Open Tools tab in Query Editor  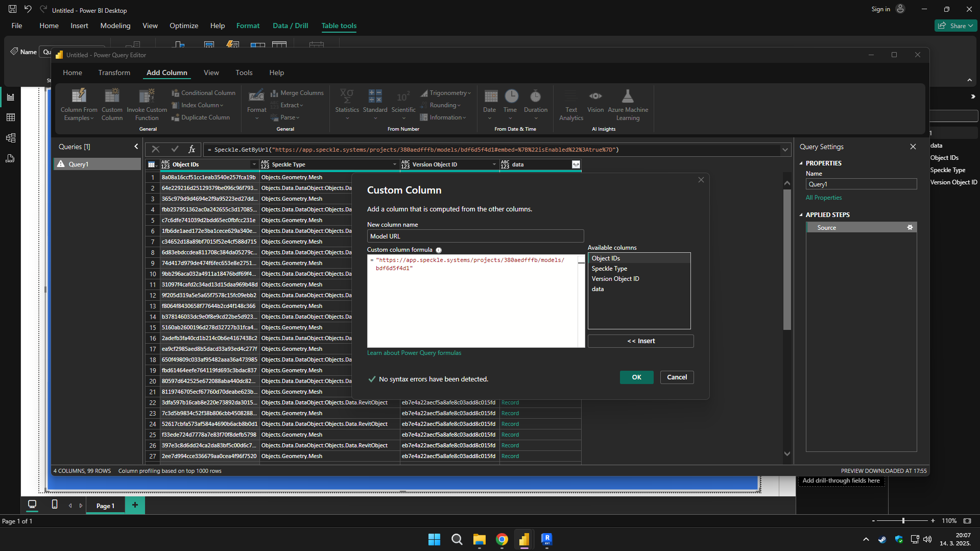tap(244, 73)
